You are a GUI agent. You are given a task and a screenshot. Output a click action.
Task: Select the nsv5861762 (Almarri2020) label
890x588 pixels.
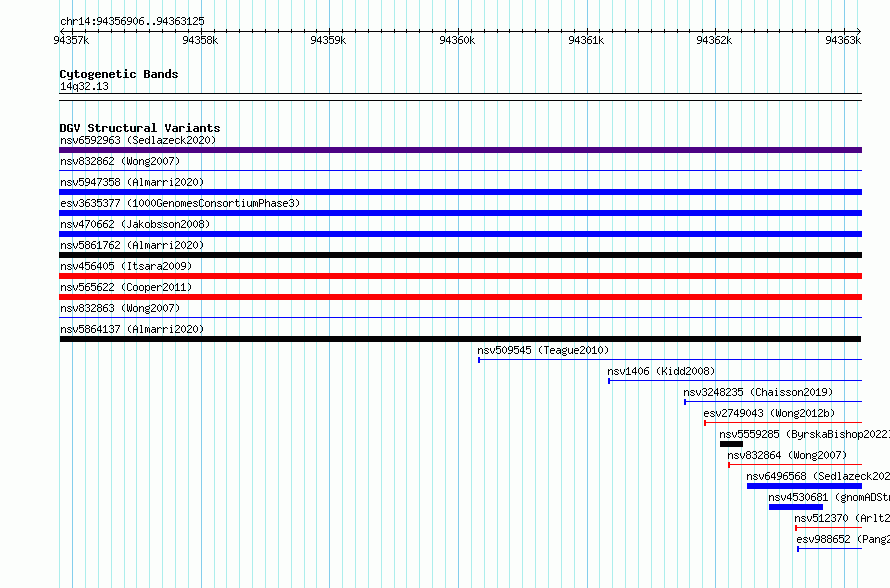(132, 245)
